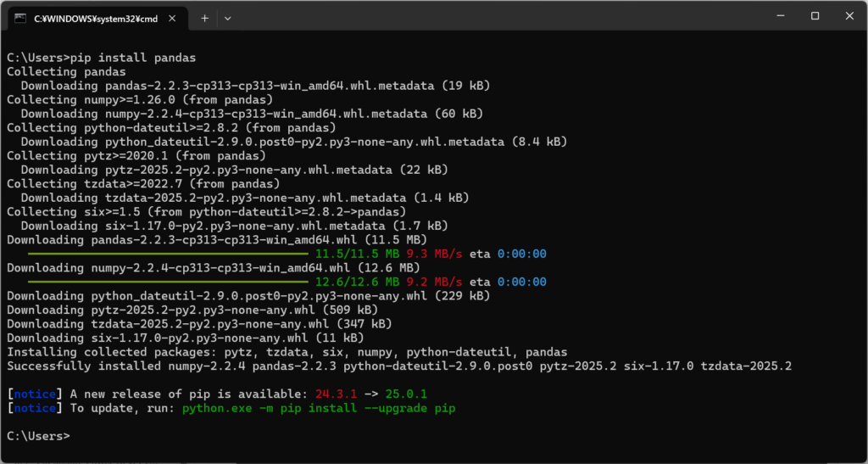
Task: Click the '12.6/12.6 MB' progress value
Action: pyautogui.click(x=357, y=282)
